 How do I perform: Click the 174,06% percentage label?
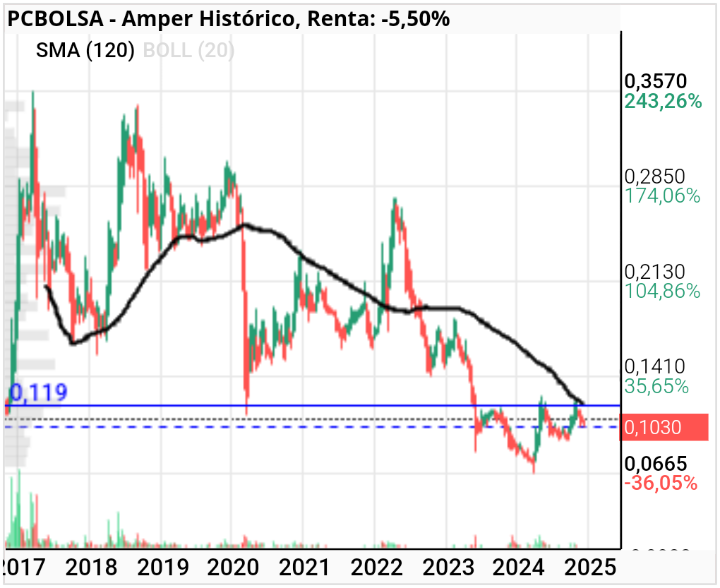(x=662, y=196)
